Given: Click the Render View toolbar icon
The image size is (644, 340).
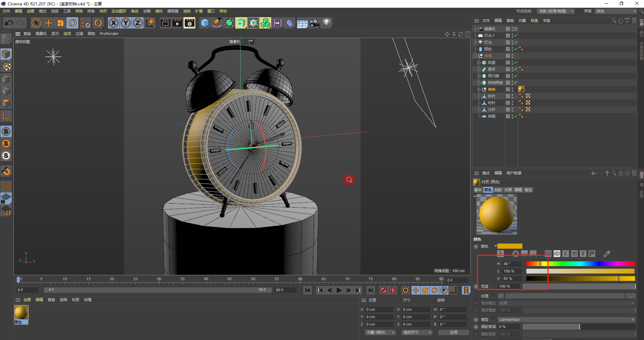Looking at the screenshot, I should [165, 23].
